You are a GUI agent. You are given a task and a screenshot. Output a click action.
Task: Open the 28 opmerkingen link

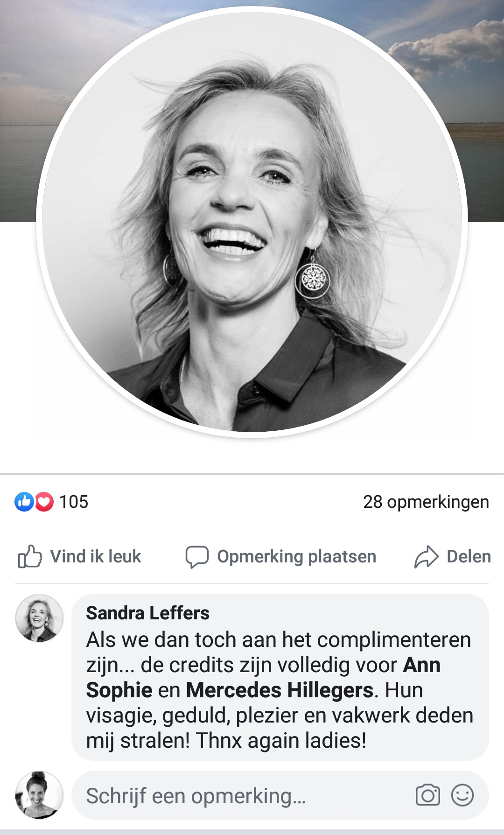pos(426,502)
